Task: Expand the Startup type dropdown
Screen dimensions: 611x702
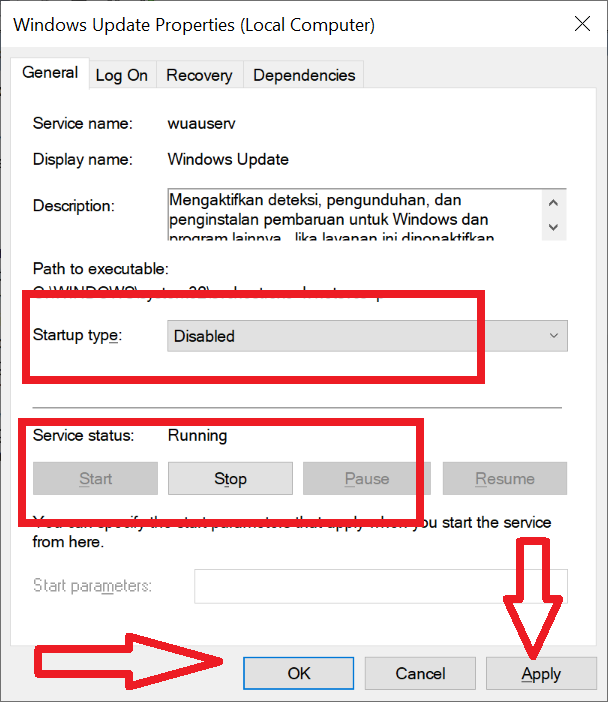Action: click(x=366, y=336)
